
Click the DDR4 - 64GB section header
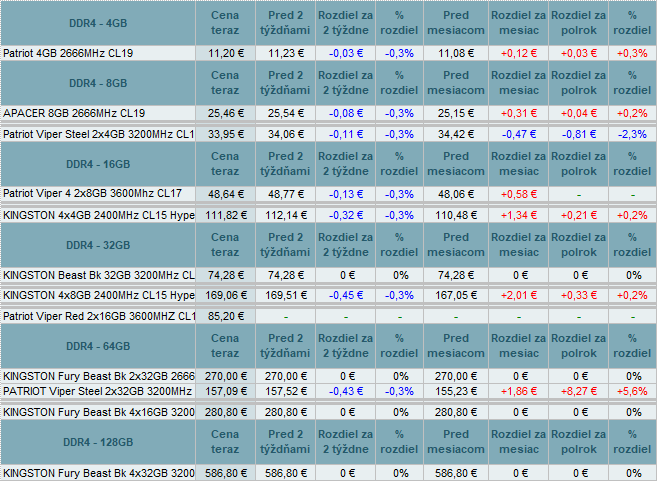point(98,346)
